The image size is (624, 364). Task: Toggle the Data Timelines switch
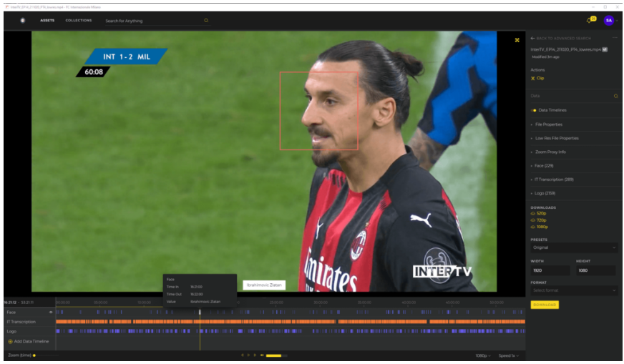click(x=534, y=110)
